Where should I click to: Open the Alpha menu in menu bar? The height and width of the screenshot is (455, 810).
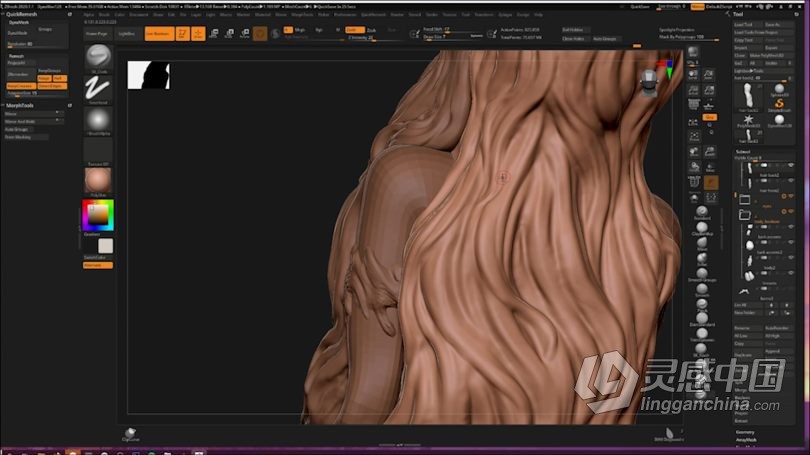click(x=89, y=15)
